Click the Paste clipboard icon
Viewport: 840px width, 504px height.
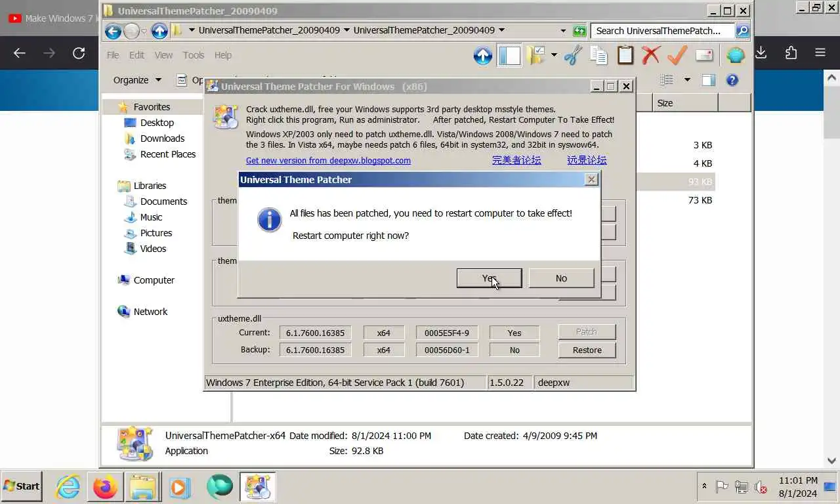pyautogui.click(x=625, y=56)
